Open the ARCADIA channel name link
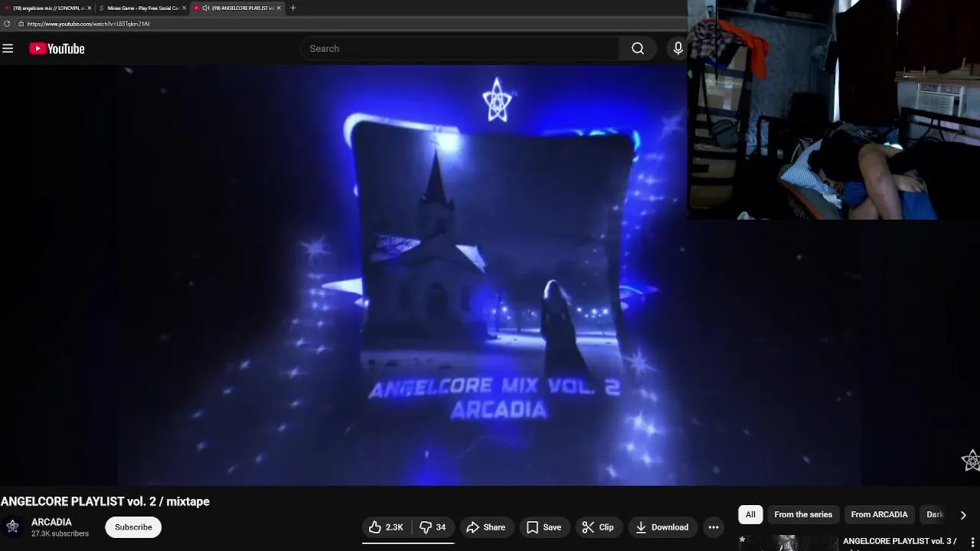The height and width of the screenshot is (551, 980). (51, 522)
